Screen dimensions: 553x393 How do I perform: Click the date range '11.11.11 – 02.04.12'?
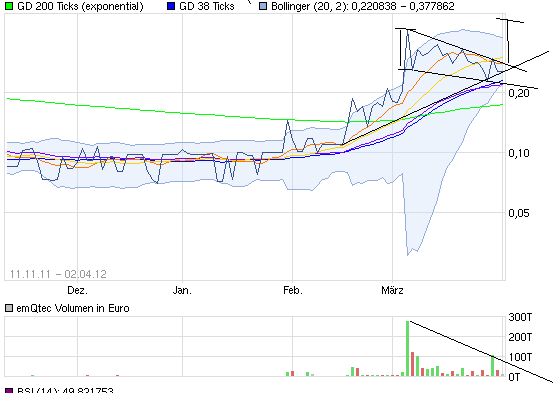click(x=58, y=274)
